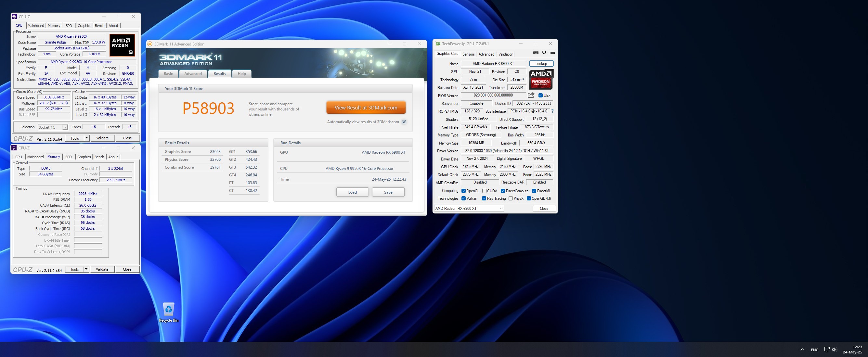868x357 pixels.
Task: Click Tools button in bottom CPU-Z
Action: pos(74,269)
